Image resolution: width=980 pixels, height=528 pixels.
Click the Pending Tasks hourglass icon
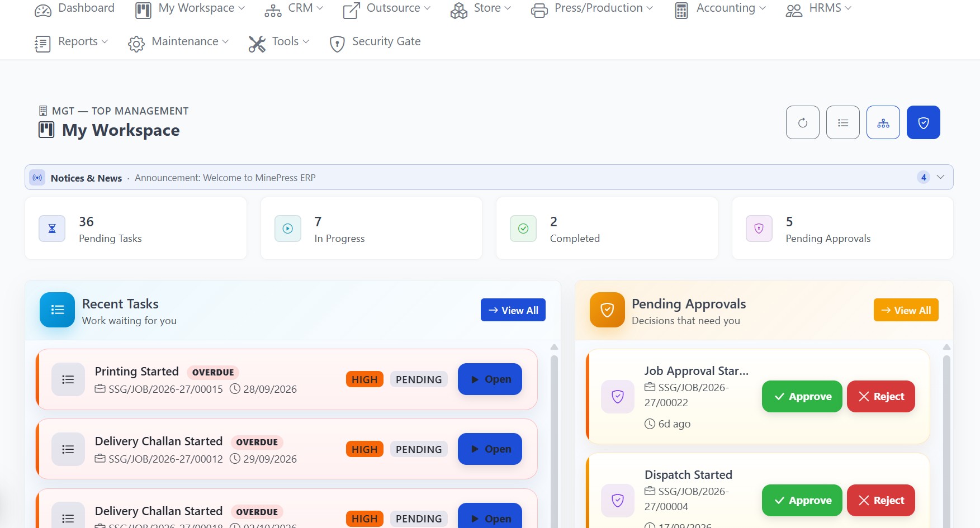52,229
